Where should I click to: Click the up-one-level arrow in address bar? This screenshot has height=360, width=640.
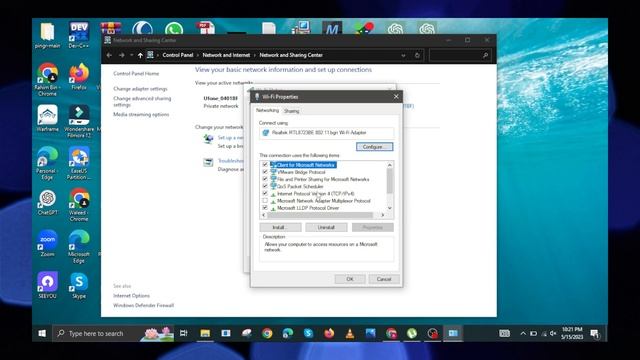[x=140, y=55]
